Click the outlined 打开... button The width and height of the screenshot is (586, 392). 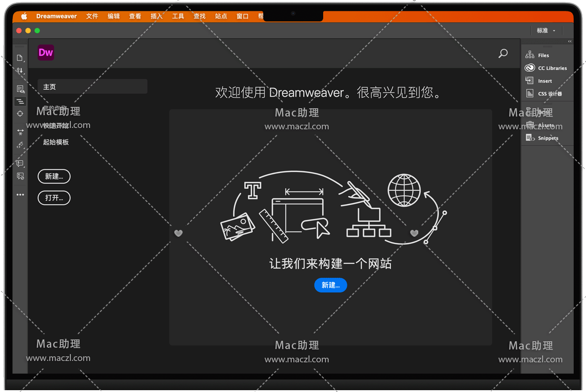54,198
